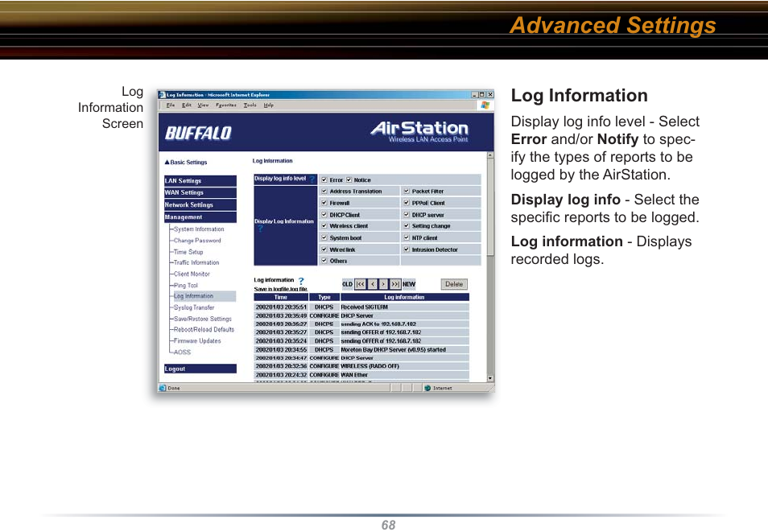Image resolution: width=768 pixels, height=532 pixels.
Task: Expand Basic Settings triangle link
Action: (x=186, y=162)
